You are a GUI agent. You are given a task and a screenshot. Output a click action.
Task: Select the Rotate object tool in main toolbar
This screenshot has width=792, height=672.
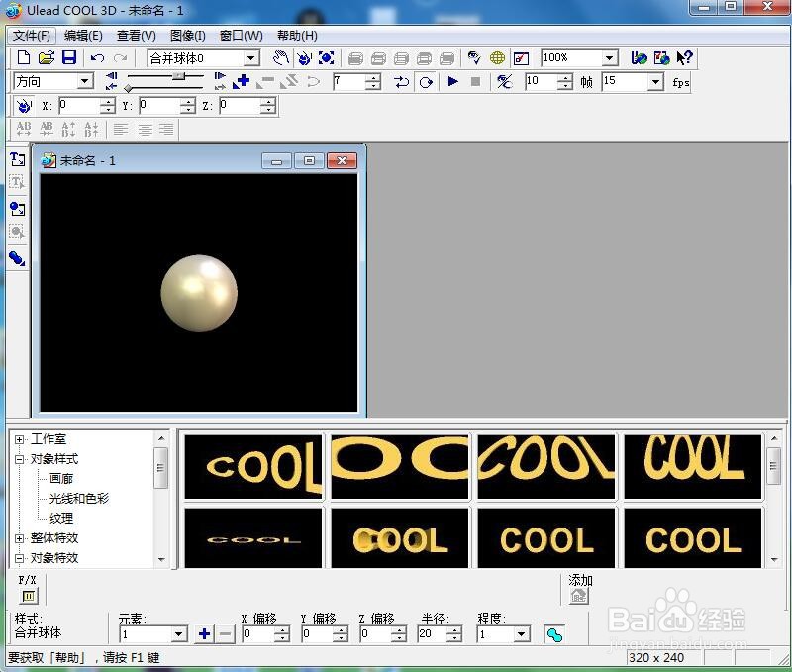[x=304, y=58]
